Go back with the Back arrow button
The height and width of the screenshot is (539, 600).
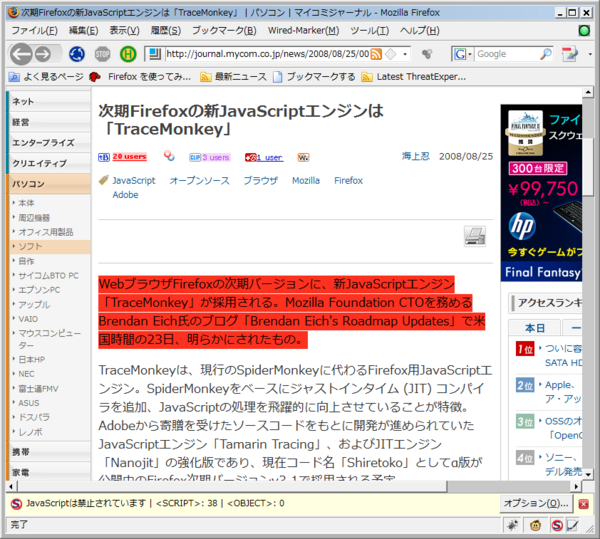[21, 54]
